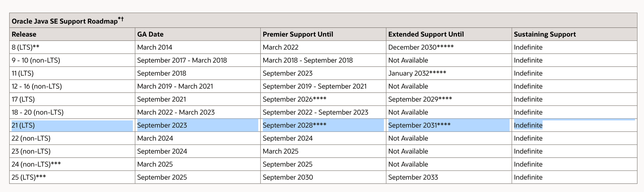Click the highlighted 'September 2028****' cell
644x192 pixels.
coord(323,125)
